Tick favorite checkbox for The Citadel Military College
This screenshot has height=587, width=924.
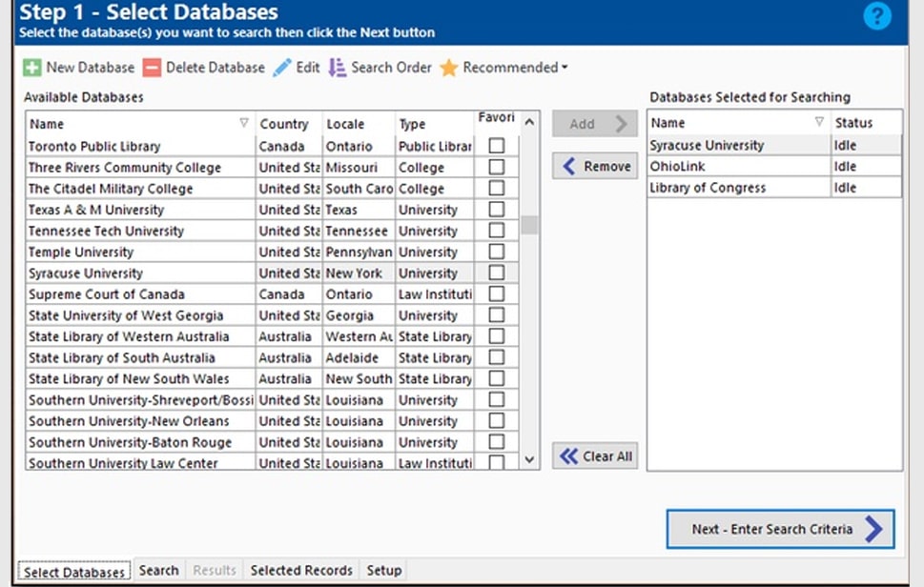(x=497, y=188)
